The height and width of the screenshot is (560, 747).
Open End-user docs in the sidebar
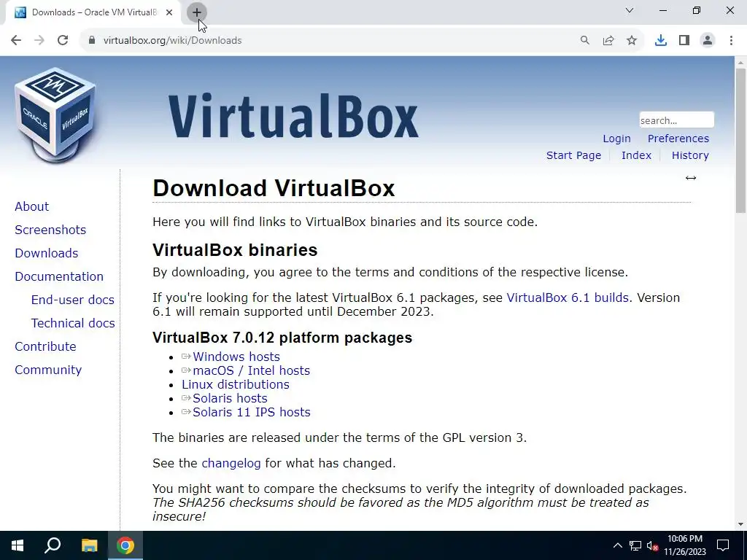pos(72,300)
